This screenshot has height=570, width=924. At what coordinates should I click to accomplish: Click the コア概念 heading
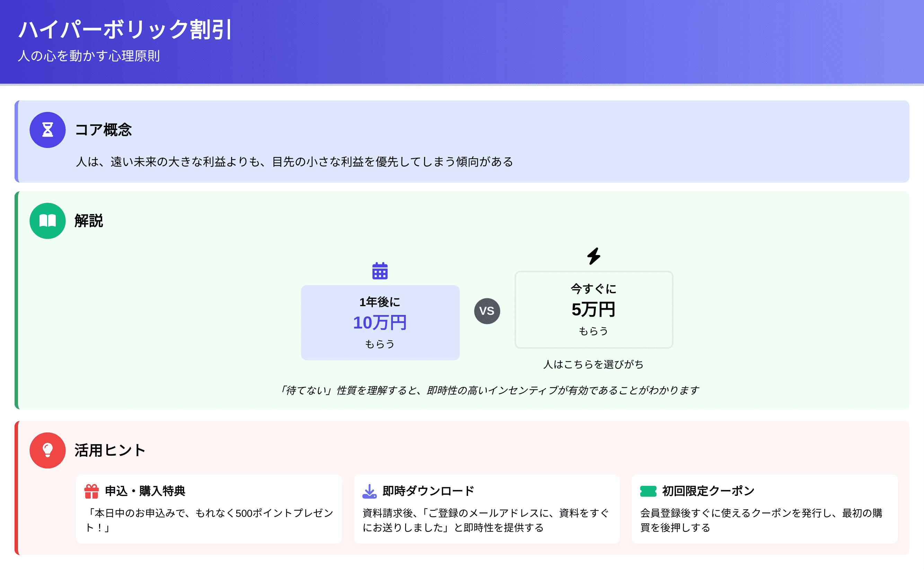(x=103, y=130)
